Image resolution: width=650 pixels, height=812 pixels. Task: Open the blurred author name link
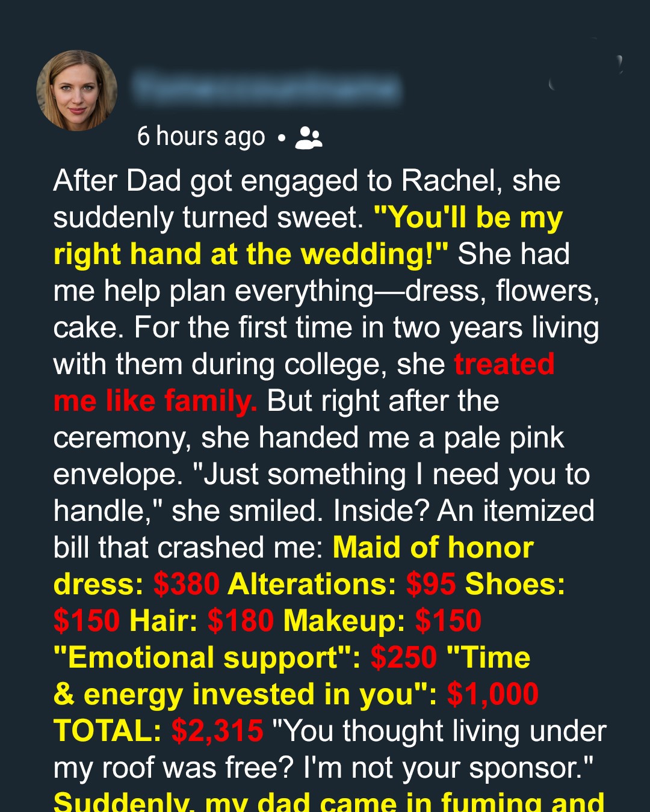click(x=267, y=88)
